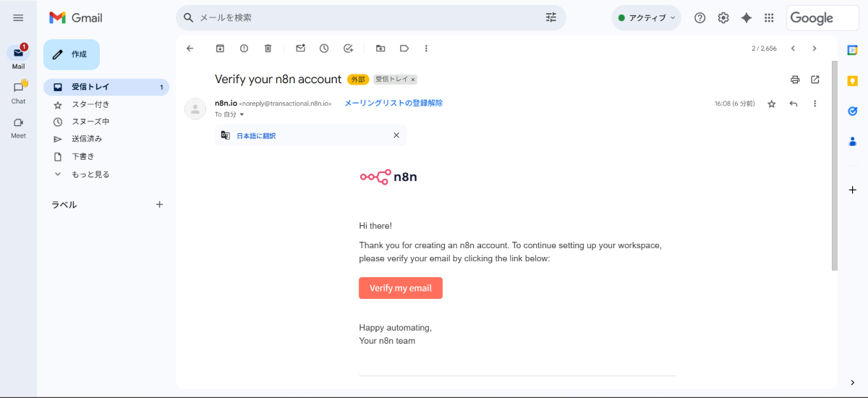This screenshot has height=398, width=868.
Task: Remove the 受信トレイ label from the email
Action: [x=414, y=80]
